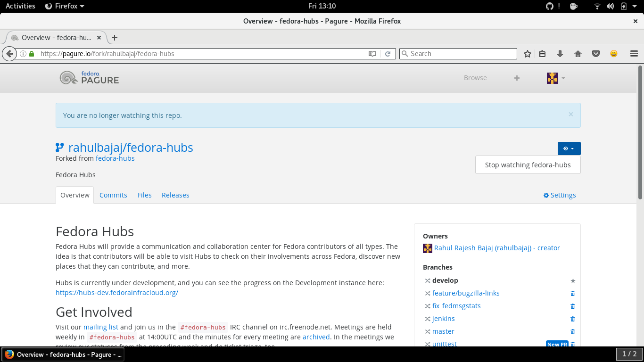Viewport: 644px width, 362px height.
Task: Click the plus icon in Pagure header
Action: pyautogui.click(x=517, y=78)
